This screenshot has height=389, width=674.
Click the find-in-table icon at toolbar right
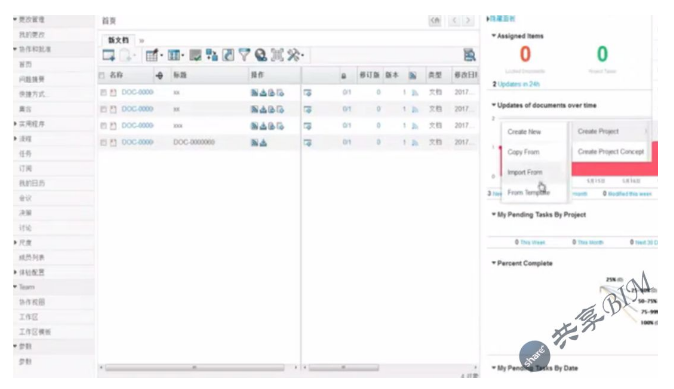point(469,55)
